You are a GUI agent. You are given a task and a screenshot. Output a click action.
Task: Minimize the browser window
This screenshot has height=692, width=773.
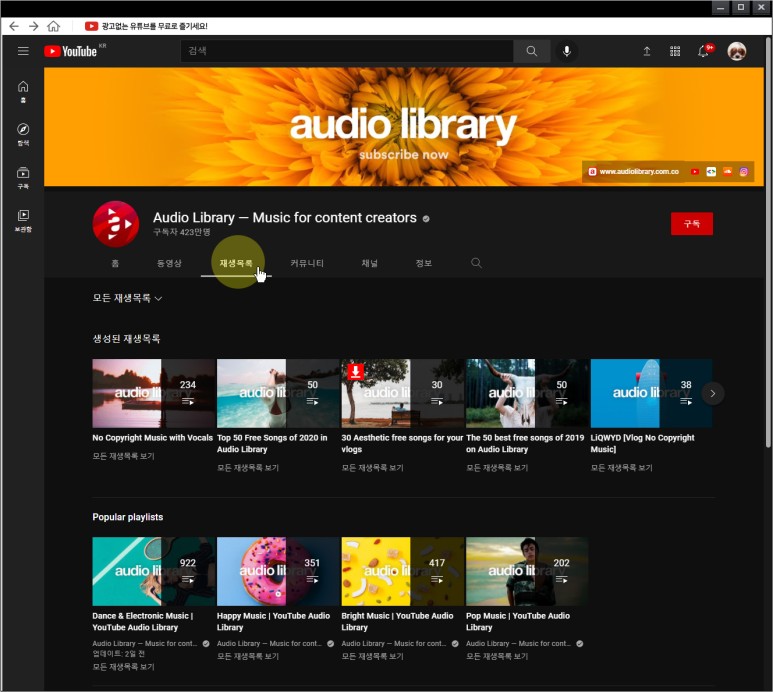point(720,7)
